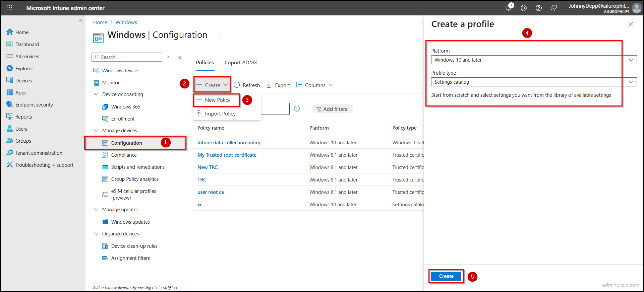Open Endpoint security in the sidebar
This screenshot has height=292, width=644.
[34, 105]
